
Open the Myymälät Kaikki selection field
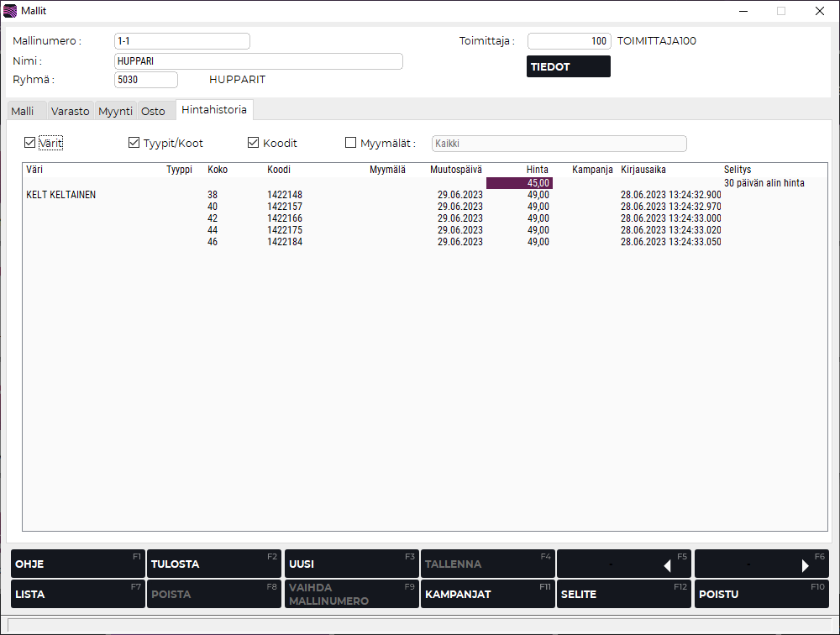559,144
